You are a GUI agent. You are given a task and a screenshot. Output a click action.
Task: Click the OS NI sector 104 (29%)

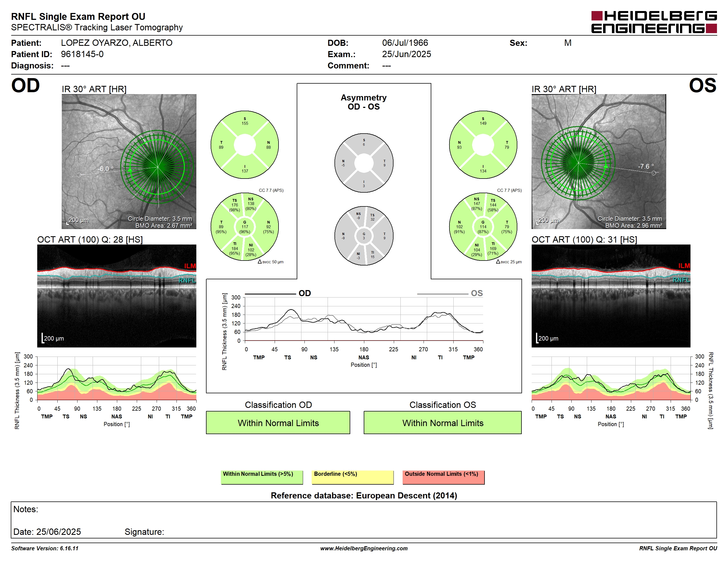[x=477, y=250]
